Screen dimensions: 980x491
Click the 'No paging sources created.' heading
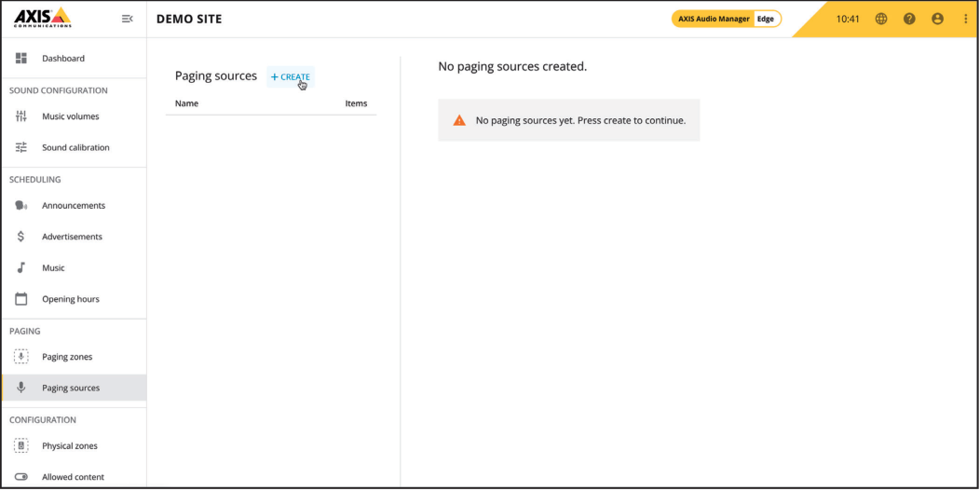(512, 66)
